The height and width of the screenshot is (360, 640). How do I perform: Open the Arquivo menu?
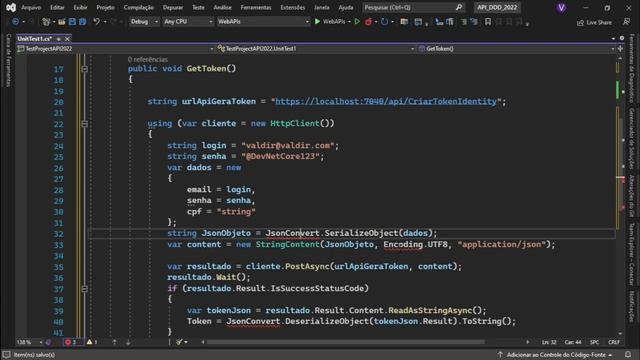click(31, 7)
